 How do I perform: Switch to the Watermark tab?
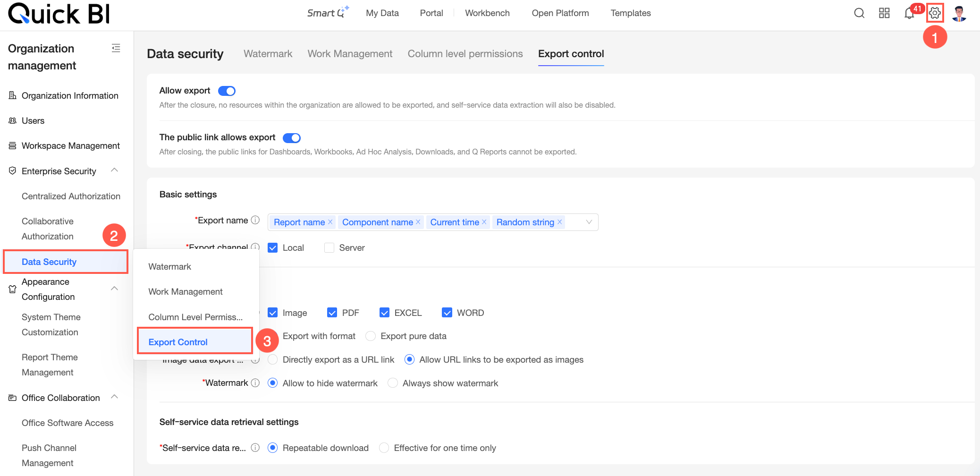tap(268, 54)
